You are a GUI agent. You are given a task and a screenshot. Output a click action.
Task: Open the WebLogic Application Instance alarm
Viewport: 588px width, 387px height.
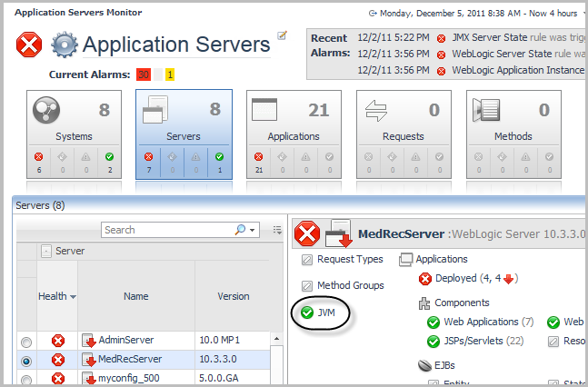[518, 70]
